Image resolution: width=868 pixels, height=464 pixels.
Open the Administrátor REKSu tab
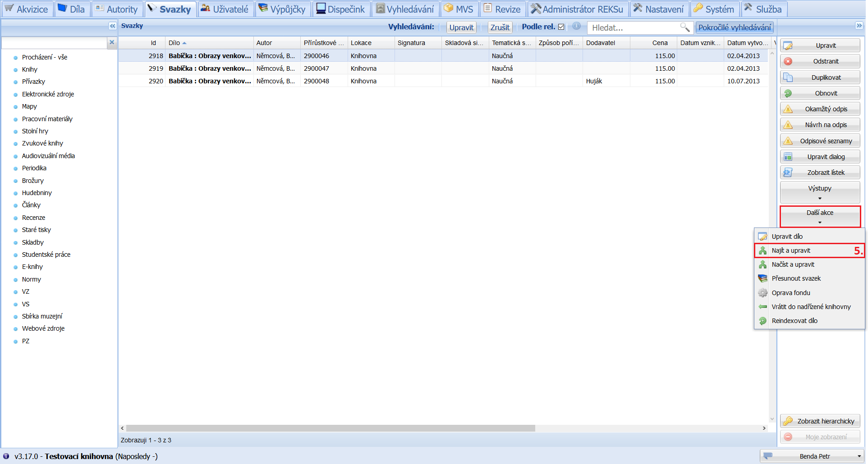tap(578, 9)
